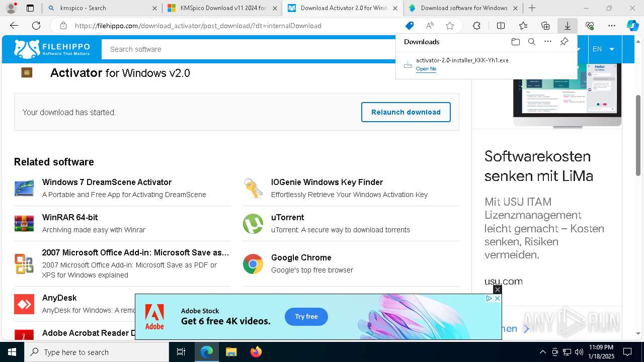Open 2007 Microsoft Office Add-in link
Screen dimensions: 644x362
pos(136,252)
